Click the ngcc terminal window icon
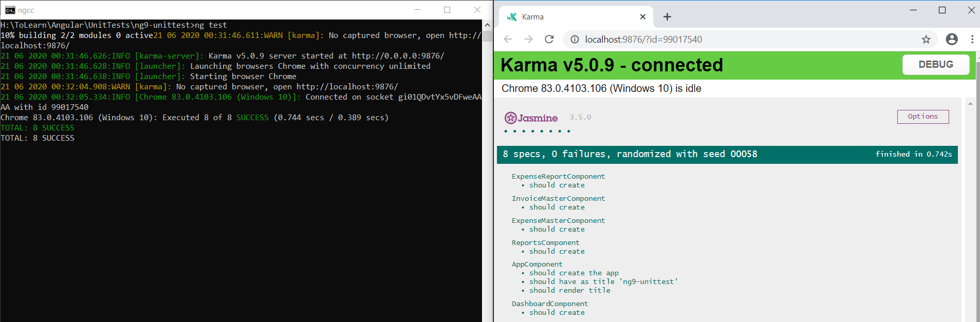This screenshot has height=322, width=980. point(10,10)
